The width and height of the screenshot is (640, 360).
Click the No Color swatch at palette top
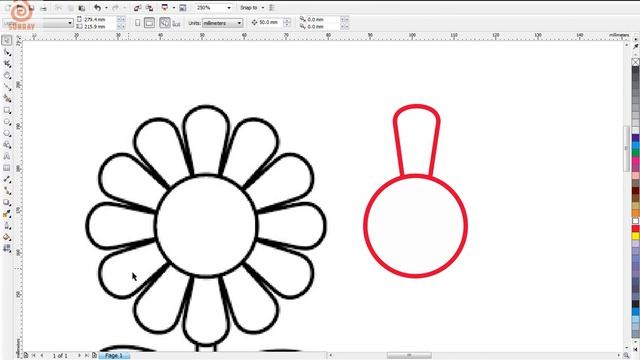click(x=636, y=62)
